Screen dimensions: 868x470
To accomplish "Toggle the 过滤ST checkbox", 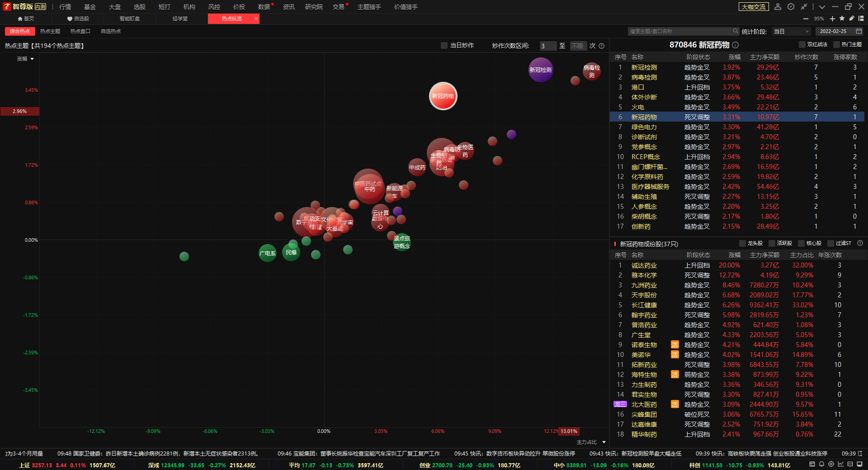I will pyautogui.click(x=830, y=243).
